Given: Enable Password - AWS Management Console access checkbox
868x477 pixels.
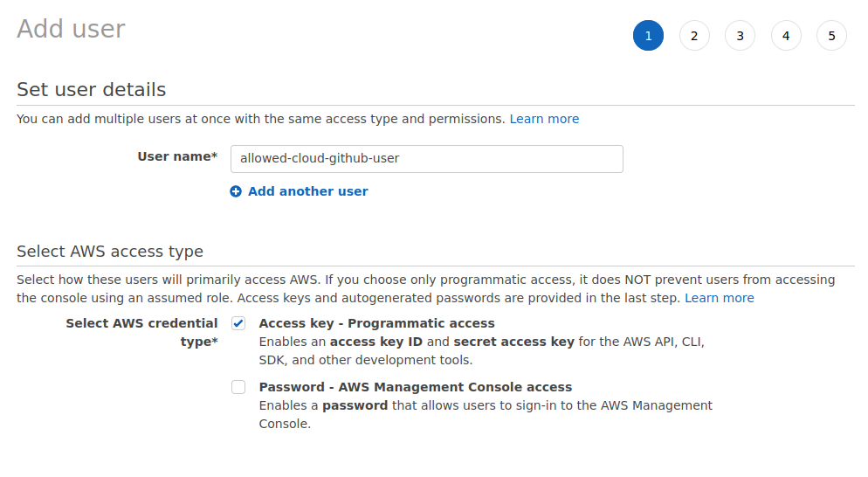Looking at the screenshot, I should (x=238, y=387).
